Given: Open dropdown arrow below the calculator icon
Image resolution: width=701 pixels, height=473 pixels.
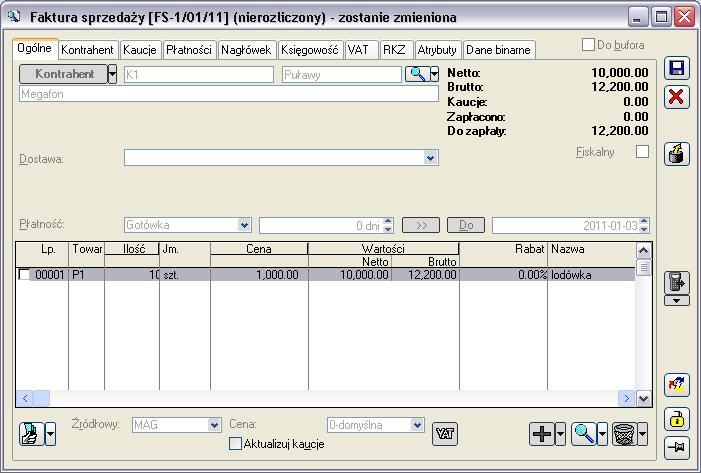Looking at the screenshot, I should click(676, 301).
